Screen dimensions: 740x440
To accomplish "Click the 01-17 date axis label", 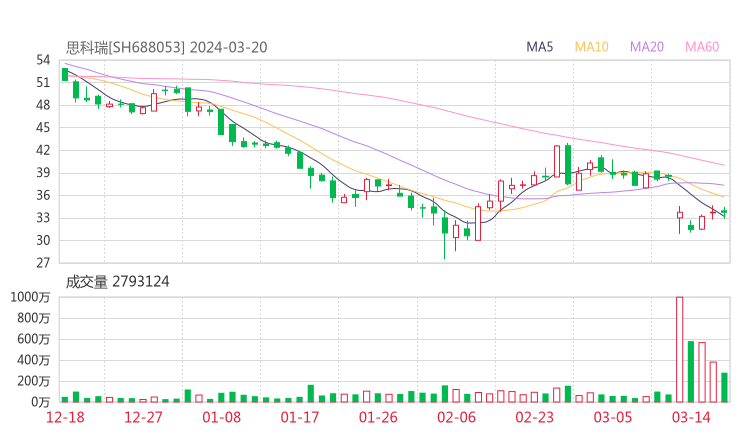I will (x=300, y=417).
